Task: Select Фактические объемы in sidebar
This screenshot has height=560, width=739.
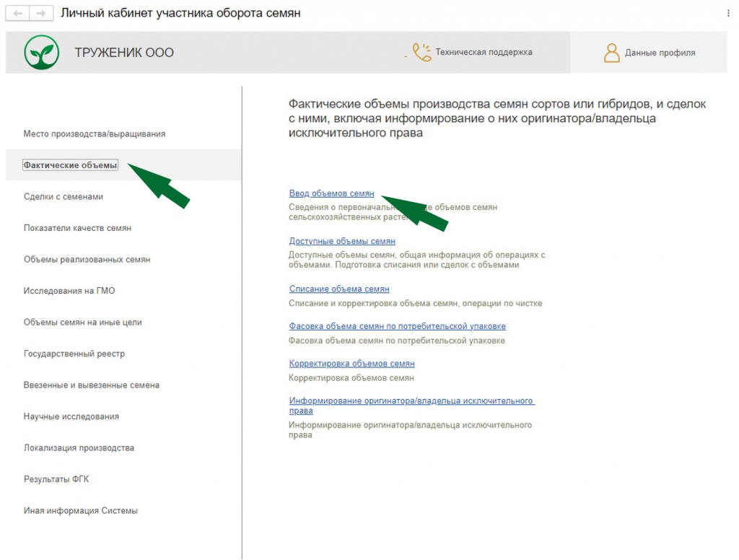Action: [x=70, y=165]
